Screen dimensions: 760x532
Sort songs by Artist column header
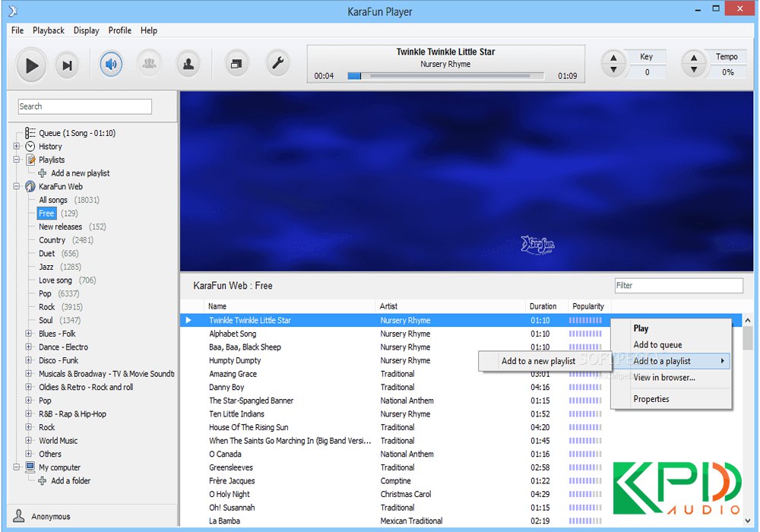point(388,306)
